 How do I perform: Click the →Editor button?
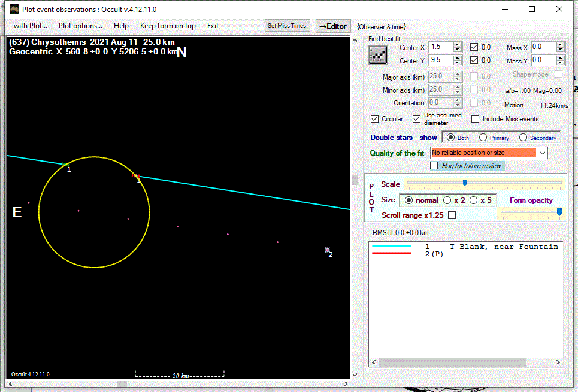coord(332,26)
